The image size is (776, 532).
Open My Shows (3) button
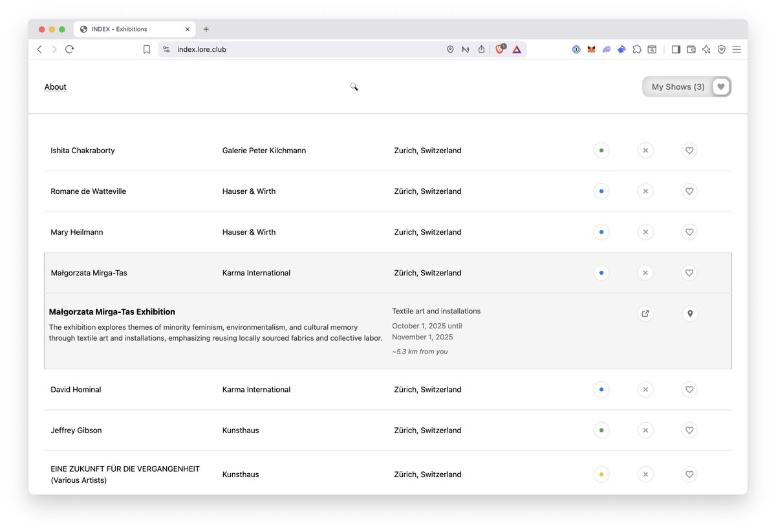point(678,86)
